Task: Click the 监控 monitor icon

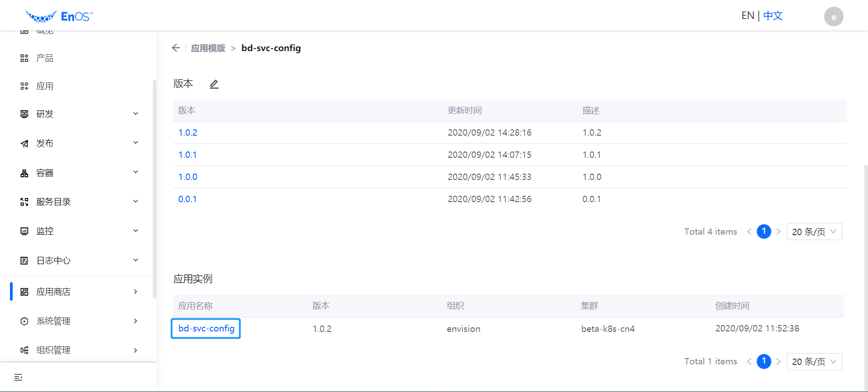Action: [x=24, y=231]
